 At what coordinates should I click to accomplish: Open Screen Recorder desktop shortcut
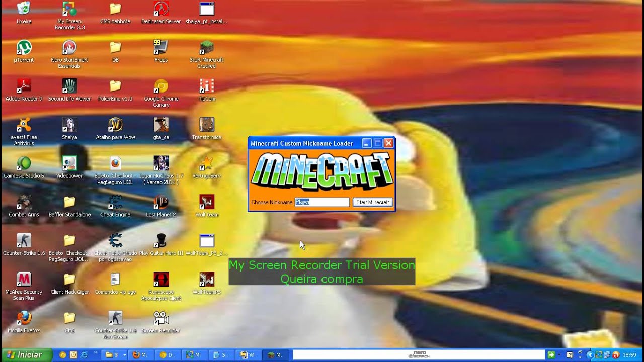[161, 323]
